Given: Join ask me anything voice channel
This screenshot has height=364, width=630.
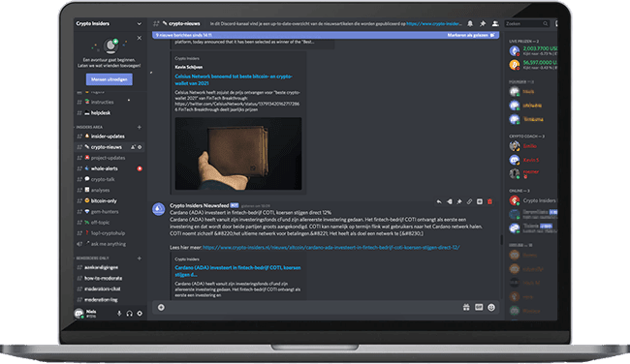Looking at the screenshot, I should tap(109, 244).
